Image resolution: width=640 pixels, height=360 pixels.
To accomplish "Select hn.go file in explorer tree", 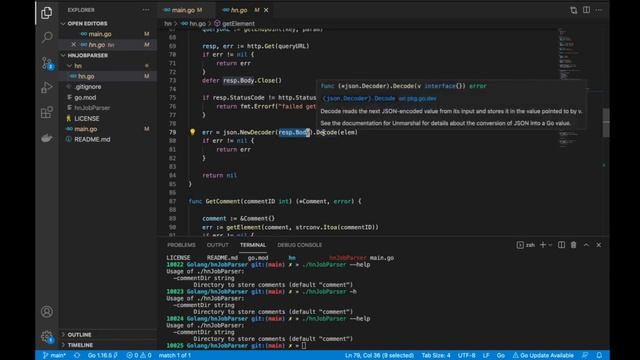I will click(x=86, y=76).
